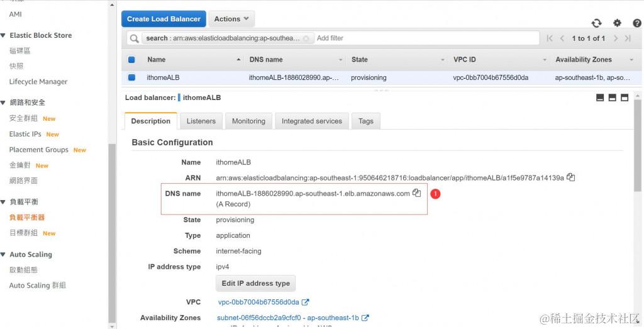Click the provisioning state cell in table
644x329 pixels.
pos(369,77)
